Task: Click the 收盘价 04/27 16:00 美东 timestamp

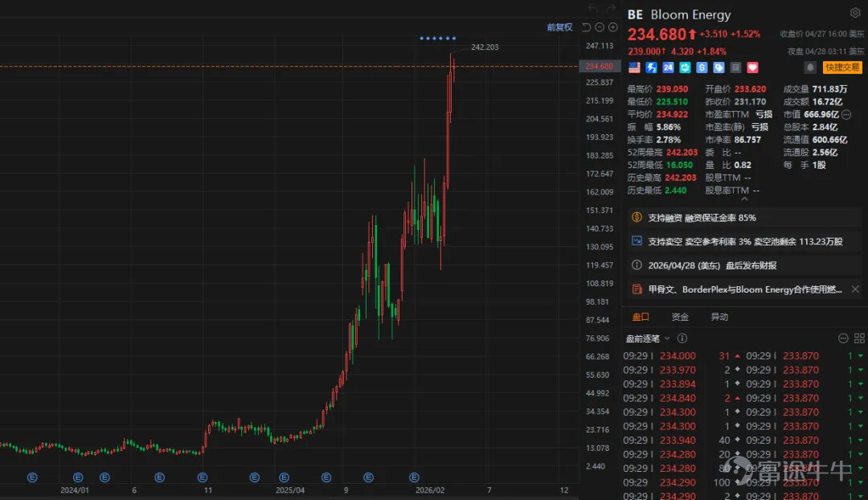Action: click(x=822, y=34)
